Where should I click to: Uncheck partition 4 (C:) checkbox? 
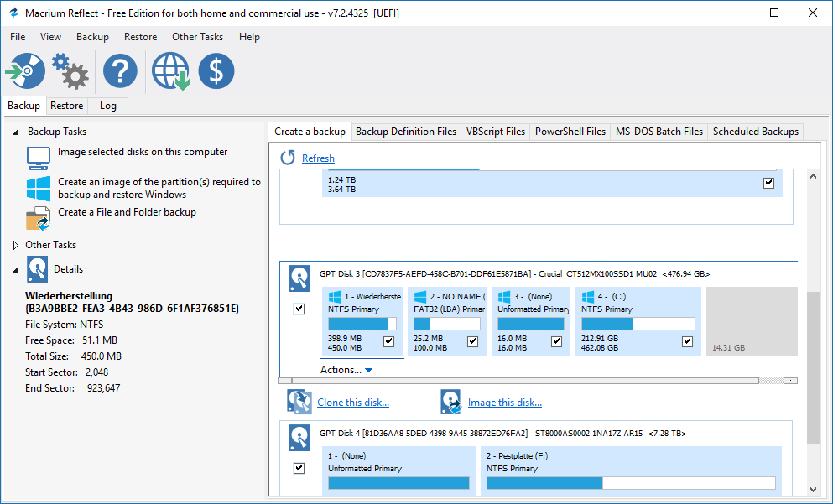click(687, 341)
